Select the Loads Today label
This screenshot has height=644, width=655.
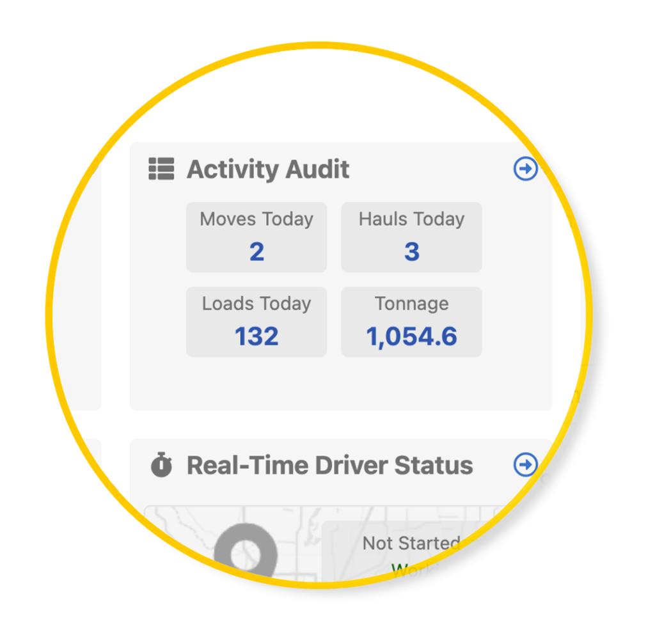[256, 304]
